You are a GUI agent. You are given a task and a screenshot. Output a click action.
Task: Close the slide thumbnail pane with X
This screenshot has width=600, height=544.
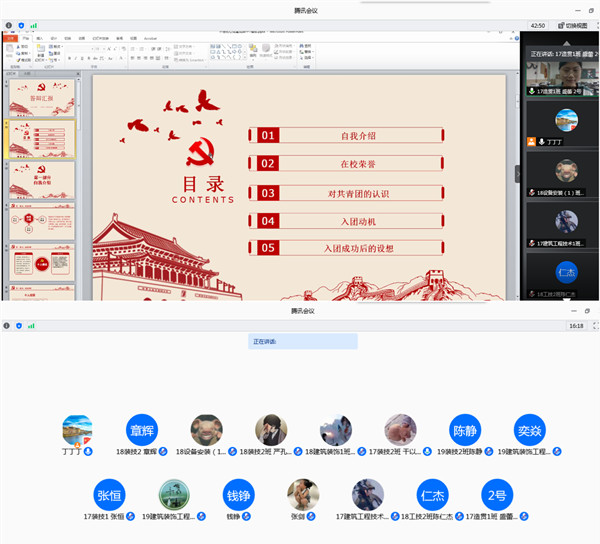(78, 73)
